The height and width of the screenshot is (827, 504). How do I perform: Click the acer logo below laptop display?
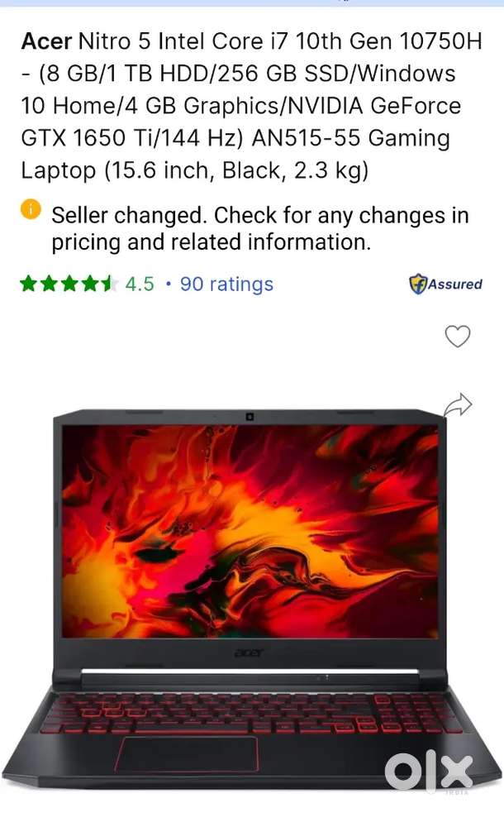250,653
